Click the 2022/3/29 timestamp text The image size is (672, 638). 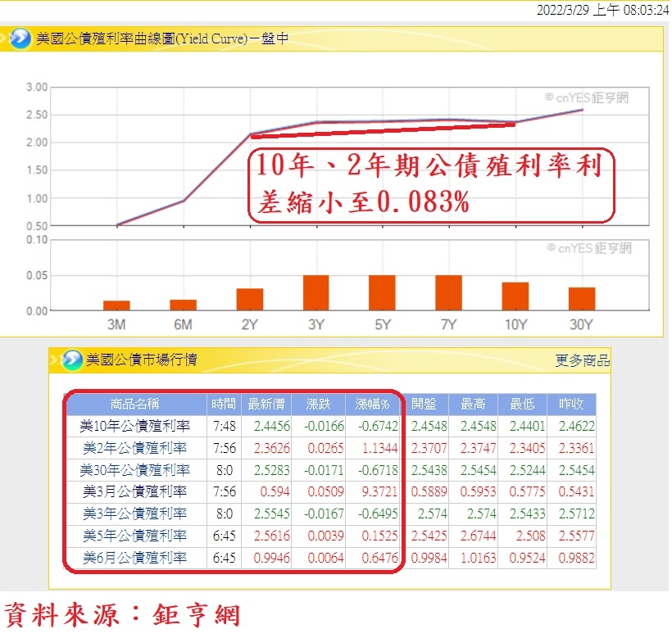(x=602, y=10)
